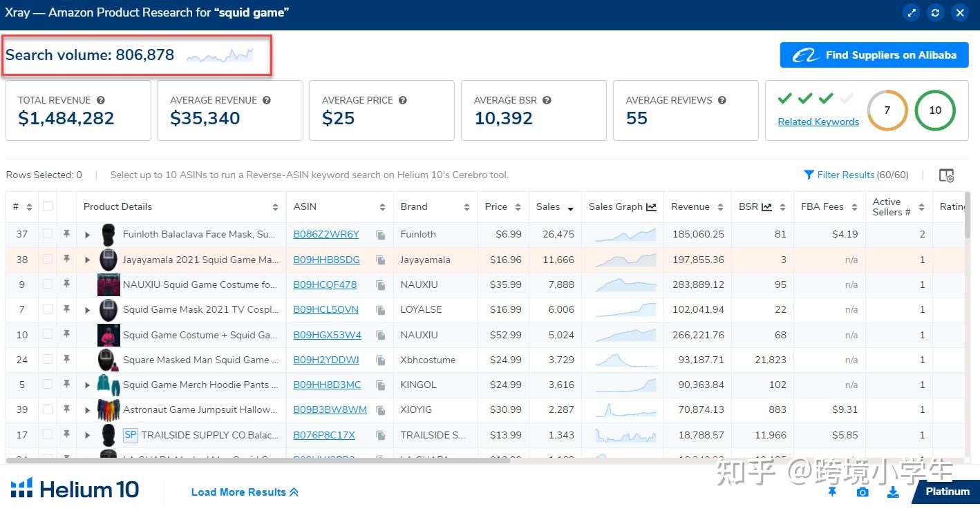Image resolution: width=980 pixels, height=513 pixels.
Task: Click Load More Results
Action: 245,492
